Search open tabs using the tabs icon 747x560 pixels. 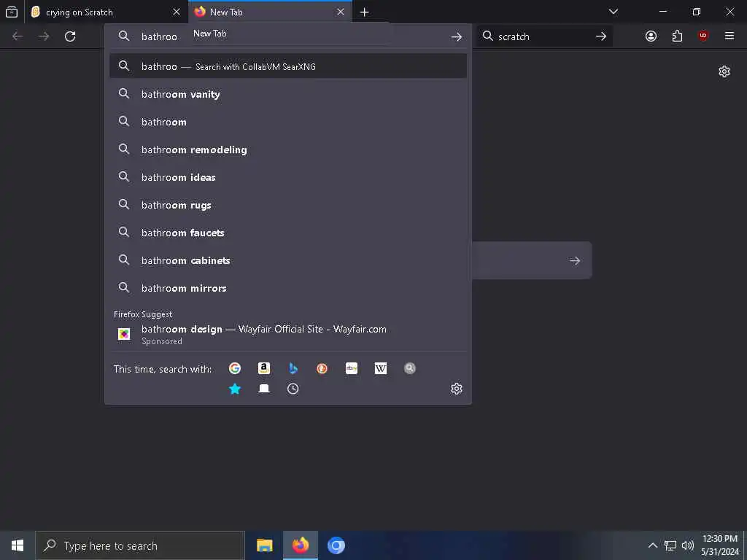click(264, 389)
